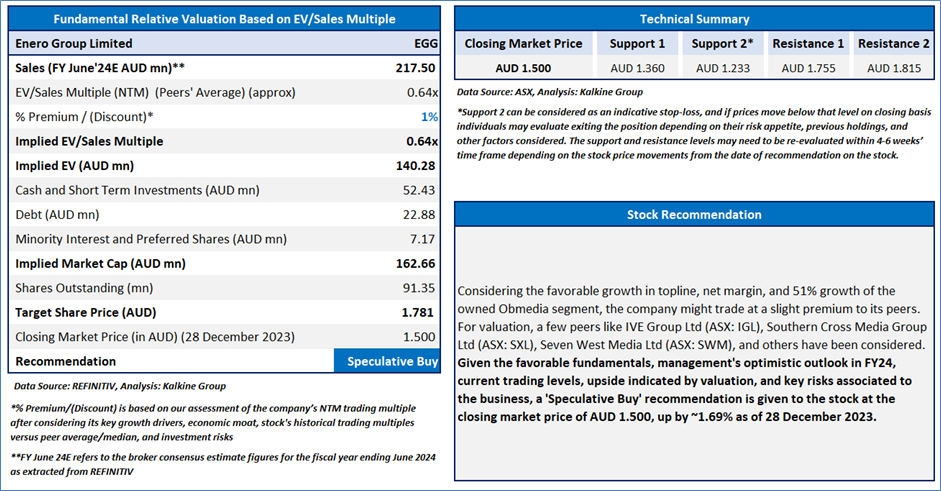Select the bold 'Given the favorable fundamentals' sentence
Image resolution: width=941 pixels, height=491 pixels.
tap(685, 390)
